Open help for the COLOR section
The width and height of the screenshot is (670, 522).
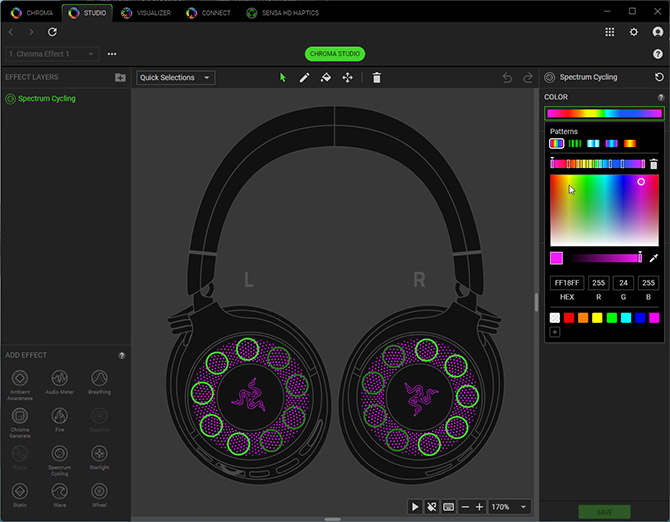661,97
